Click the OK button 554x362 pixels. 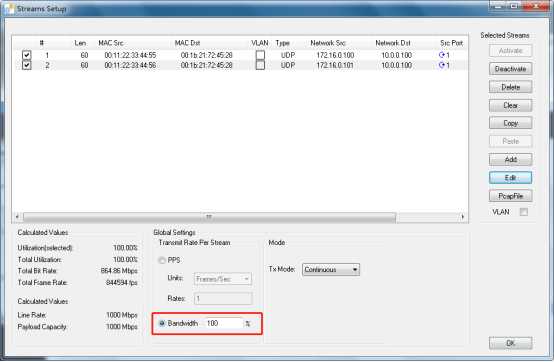tap(511, 343)
